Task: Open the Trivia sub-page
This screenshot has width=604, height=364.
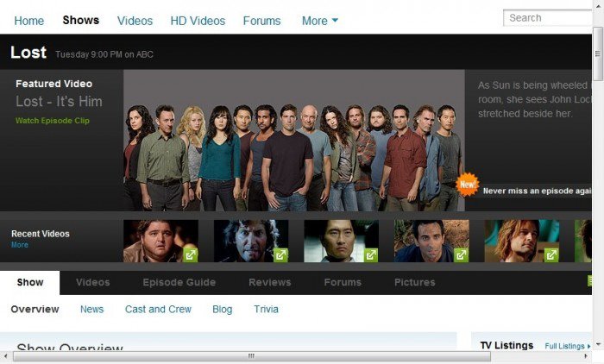Action: [266, 309]
